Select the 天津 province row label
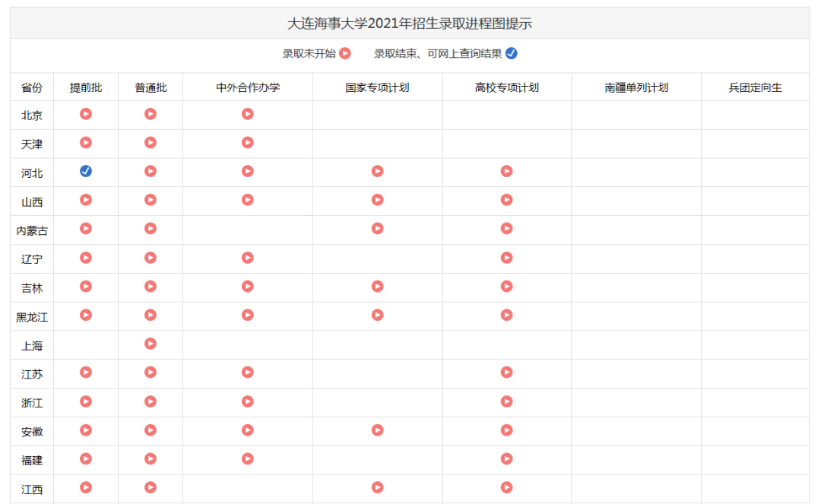The height and width of the screenshot is (504, 821). coord(32,144)
